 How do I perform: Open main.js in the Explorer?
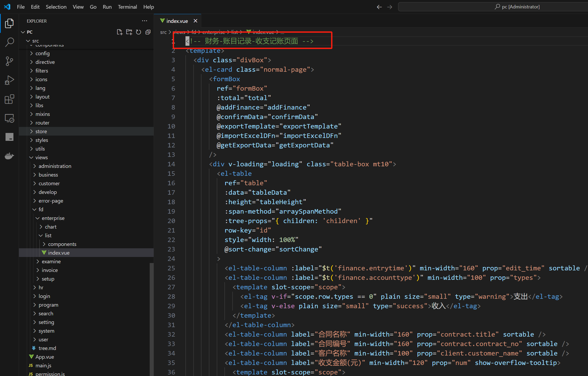point(86,365)
